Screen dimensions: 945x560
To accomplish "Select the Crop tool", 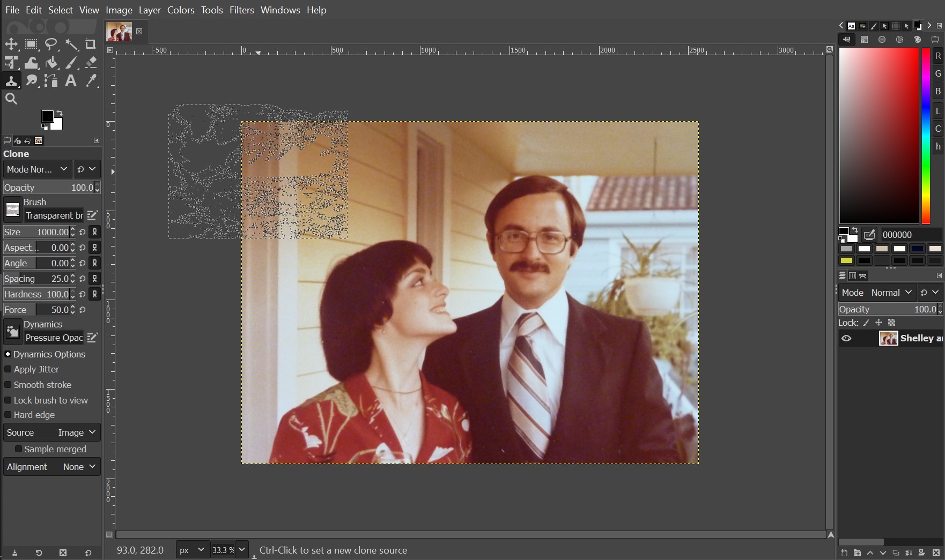I will coord(91,44).
